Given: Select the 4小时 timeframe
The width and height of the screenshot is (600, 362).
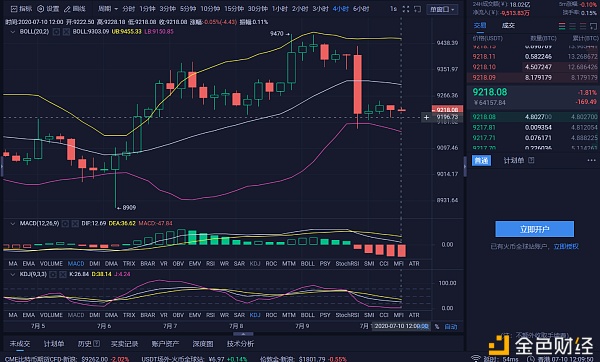Looking at the screenshot, I should click(341, 8).
